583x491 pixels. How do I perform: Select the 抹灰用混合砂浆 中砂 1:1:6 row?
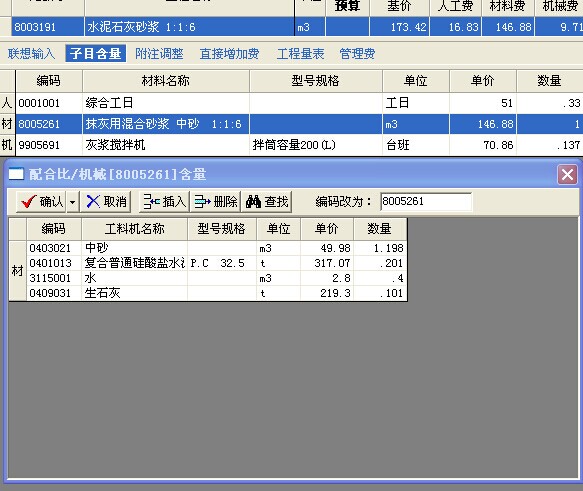click(292, 124)
